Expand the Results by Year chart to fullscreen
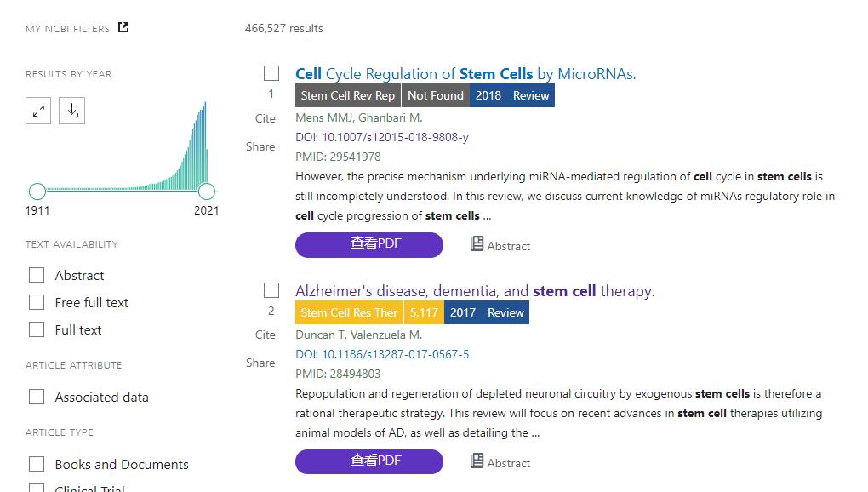This screenshot has height=492, width=868. click(x=37, y=111)
